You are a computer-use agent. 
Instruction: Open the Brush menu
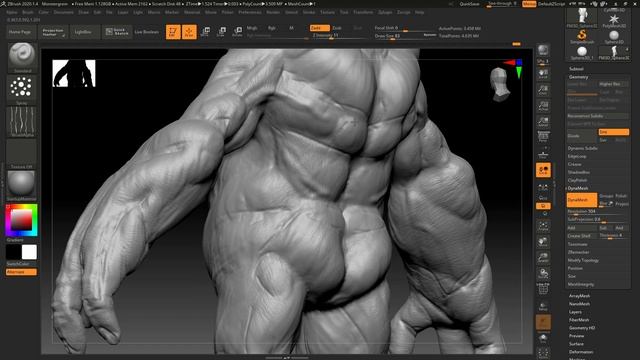tap(28, 12)
